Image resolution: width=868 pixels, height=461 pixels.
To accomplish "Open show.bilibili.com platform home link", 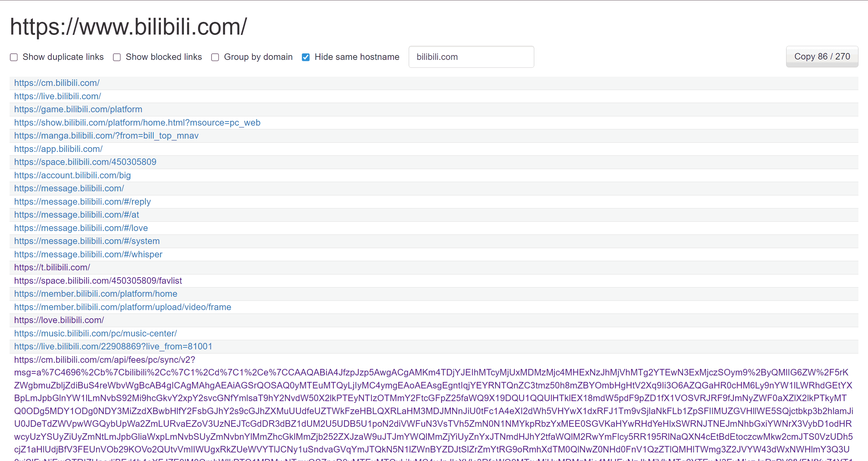I will [137, 123].
